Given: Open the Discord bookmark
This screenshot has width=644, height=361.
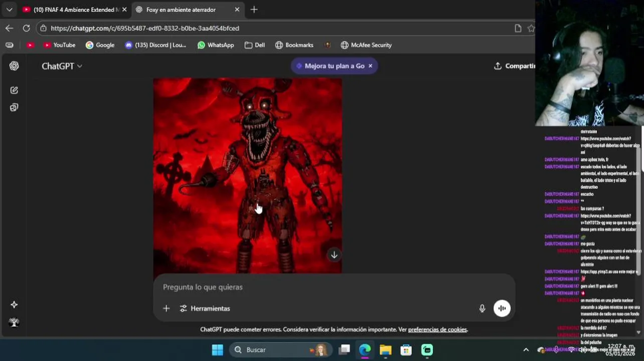Looking at the screenshot, I should (x=155, y=45).
